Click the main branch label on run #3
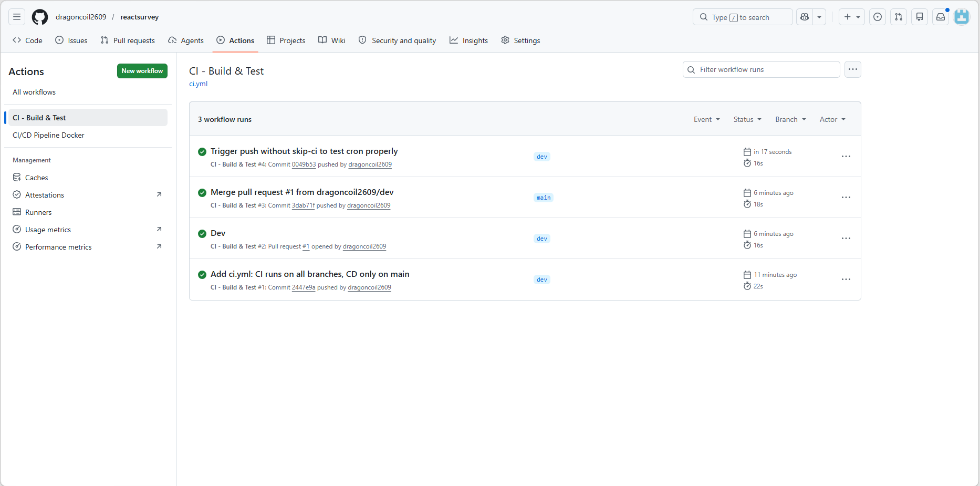Image resolution: width=980 pixels, height=486 pixels. click(544, 198)
